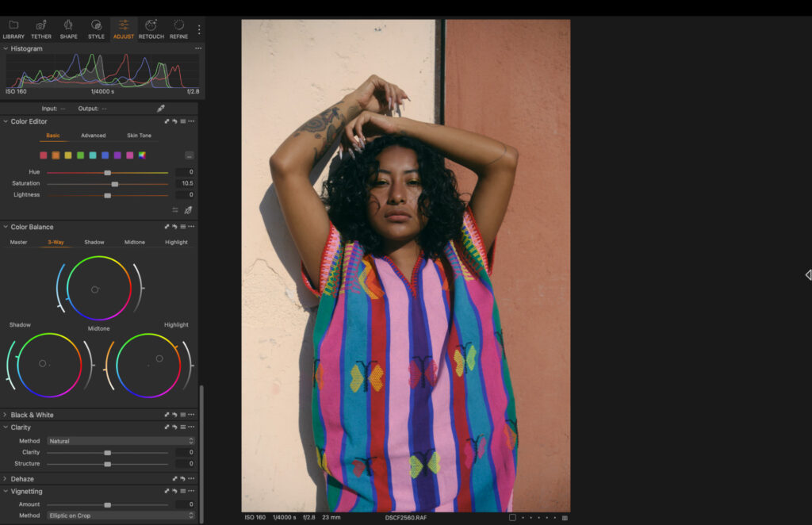Pick the levels eyedropper above Color Editor
Screen dimensions: 812x525
[x=161, y=108]
